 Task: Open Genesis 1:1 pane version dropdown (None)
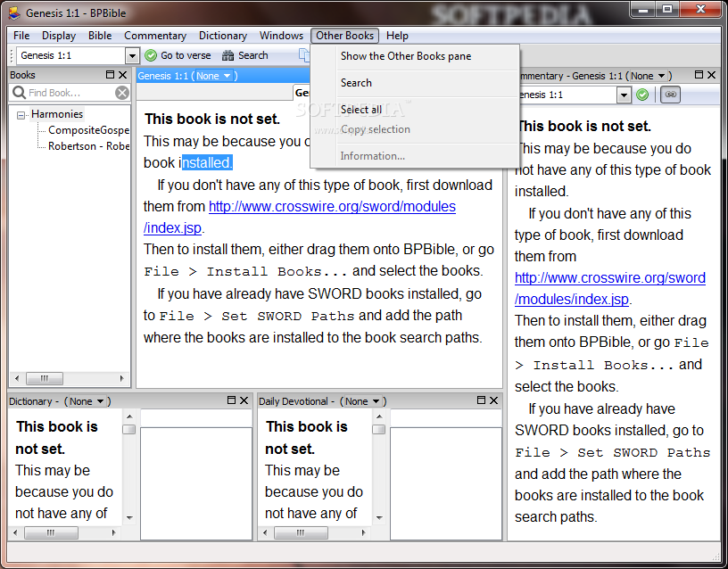tap(213, 76)
